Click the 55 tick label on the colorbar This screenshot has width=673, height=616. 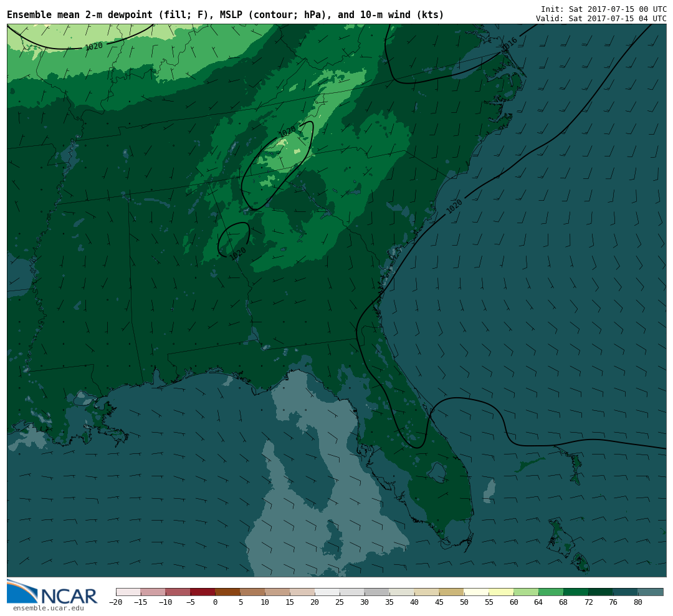point(489,602)
